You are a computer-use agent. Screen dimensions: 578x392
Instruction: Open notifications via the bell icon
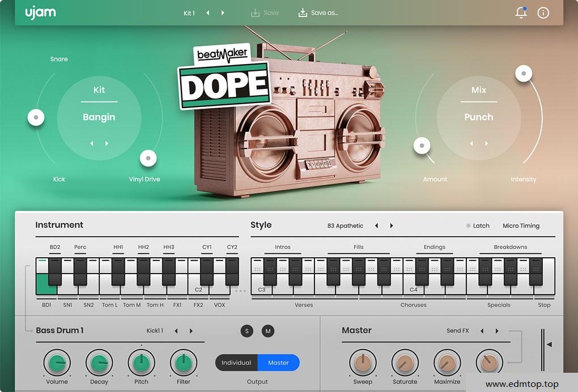521,12
